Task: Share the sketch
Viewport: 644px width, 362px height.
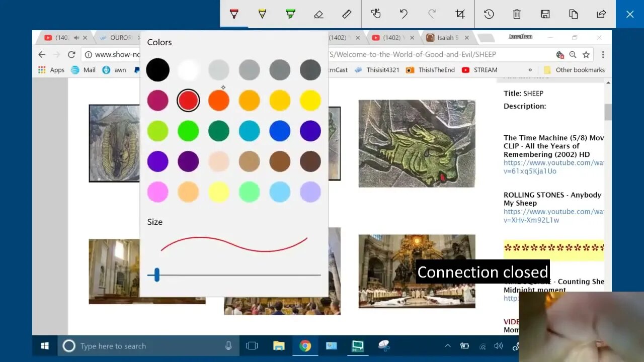Action: pyautogui.click(x=601, y=14)
